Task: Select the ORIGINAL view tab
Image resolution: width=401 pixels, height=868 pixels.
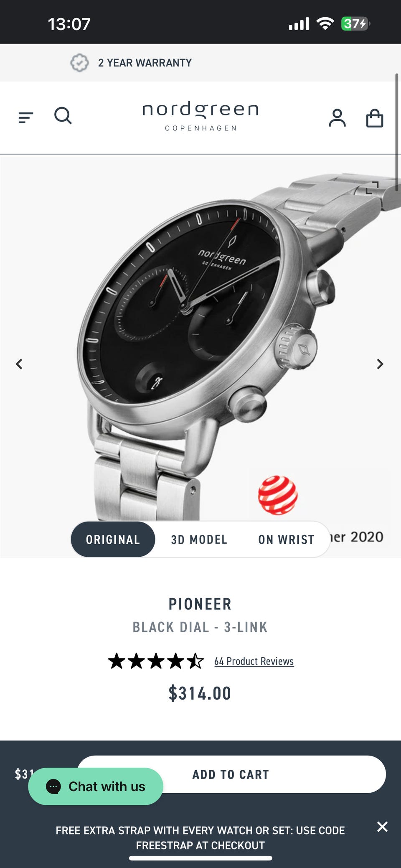Action: (113, 539)
